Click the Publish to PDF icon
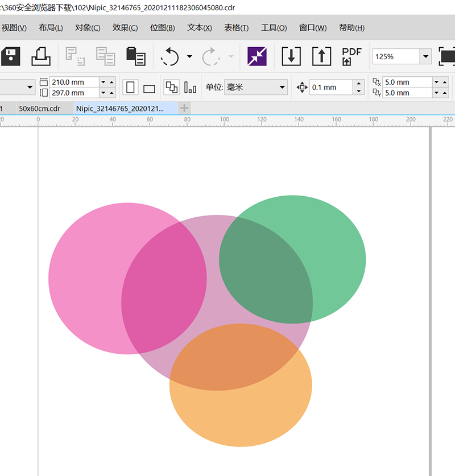Image resolution: width=455 pixels, height=476 pixels. [x=351, y=56]
